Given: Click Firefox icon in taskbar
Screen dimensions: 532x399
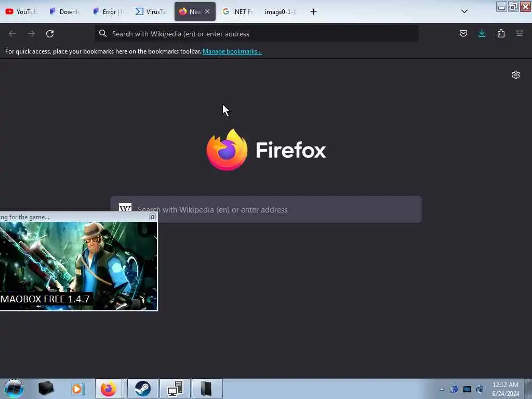Looking at the screenshot, I should pos(108,389).
